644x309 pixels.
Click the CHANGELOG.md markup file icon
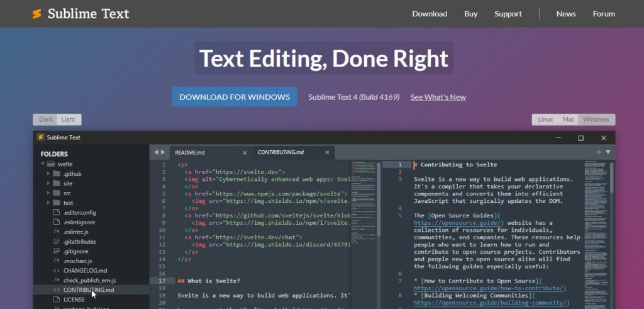point(57,271)
